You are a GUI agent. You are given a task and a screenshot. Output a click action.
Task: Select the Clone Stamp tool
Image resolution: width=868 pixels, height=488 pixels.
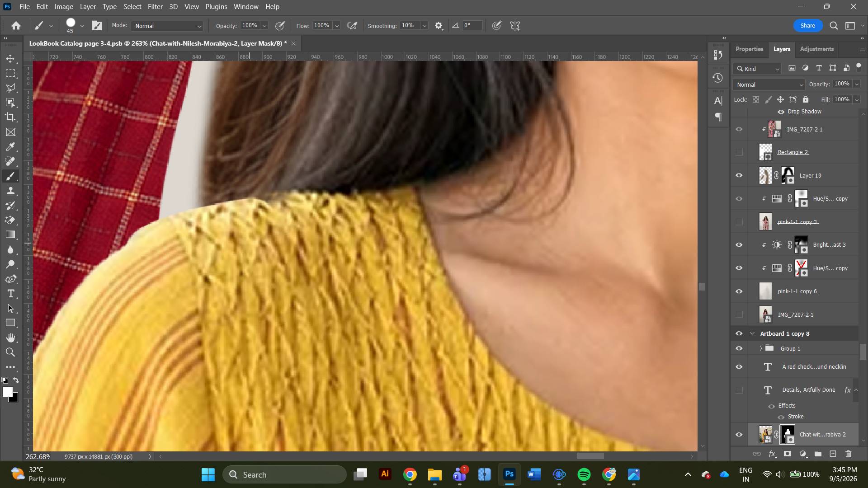(x=10, y=191)
